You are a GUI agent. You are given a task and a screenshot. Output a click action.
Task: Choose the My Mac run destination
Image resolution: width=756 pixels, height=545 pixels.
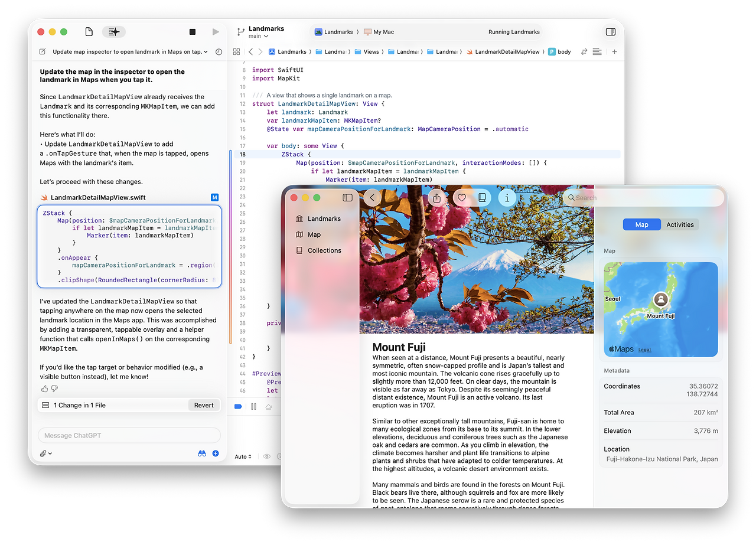tap(379, 32)
